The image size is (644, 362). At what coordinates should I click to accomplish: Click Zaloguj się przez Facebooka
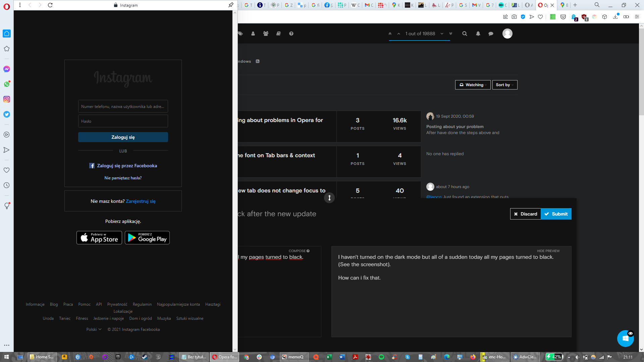coord(123,166)
